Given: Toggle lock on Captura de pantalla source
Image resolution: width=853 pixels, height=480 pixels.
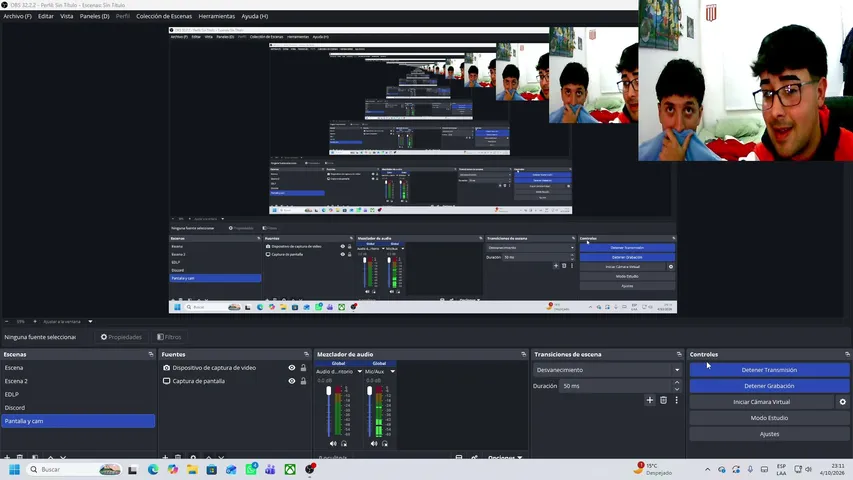Looking at the screenshot, I should pos(304,381).
